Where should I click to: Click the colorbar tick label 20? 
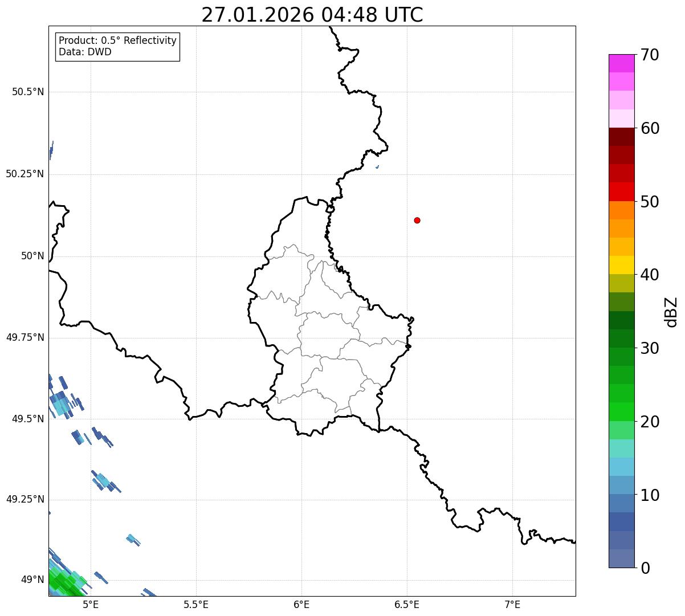[650, 422]
